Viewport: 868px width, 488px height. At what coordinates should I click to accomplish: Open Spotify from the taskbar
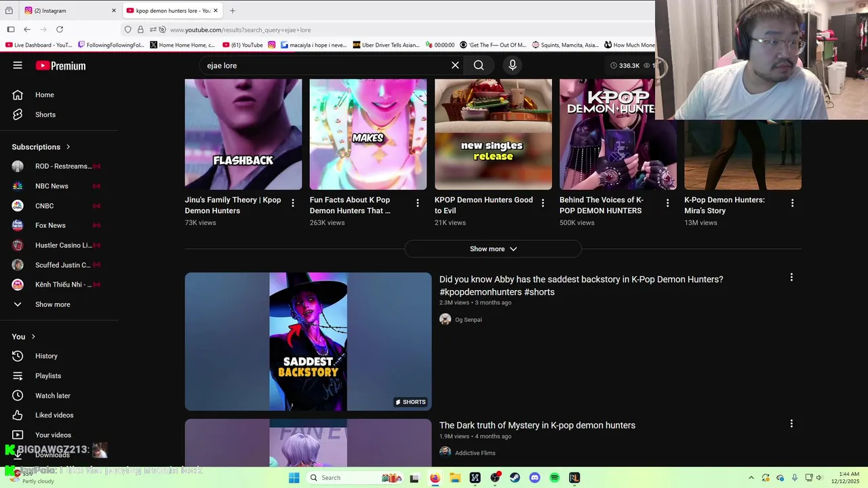click(x=555, y=478)
